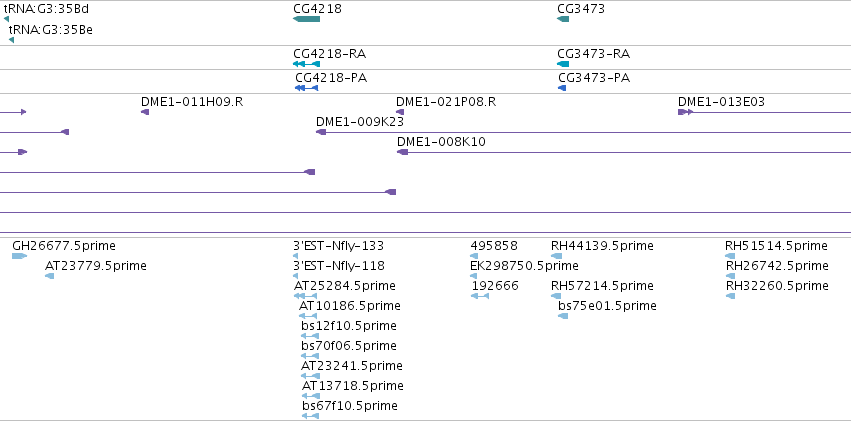Select the EK298750.5prime EST glyph
The height and width of the screenshot is (421, 851).
pos(473,276)
